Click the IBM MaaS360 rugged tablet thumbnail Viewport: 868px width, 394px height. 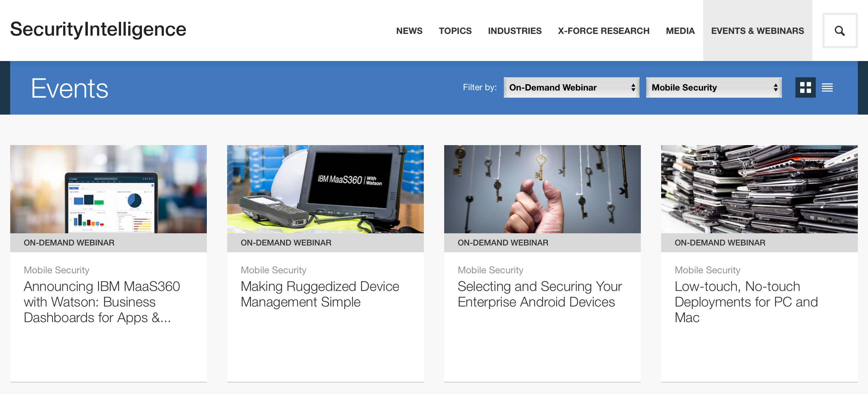tap(325, 189)
